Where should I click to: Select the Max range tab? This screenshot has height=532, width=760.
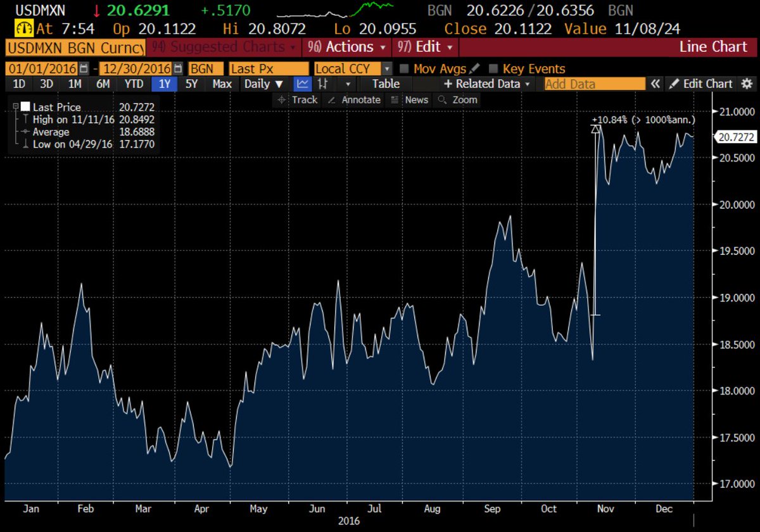pos(222,84)
